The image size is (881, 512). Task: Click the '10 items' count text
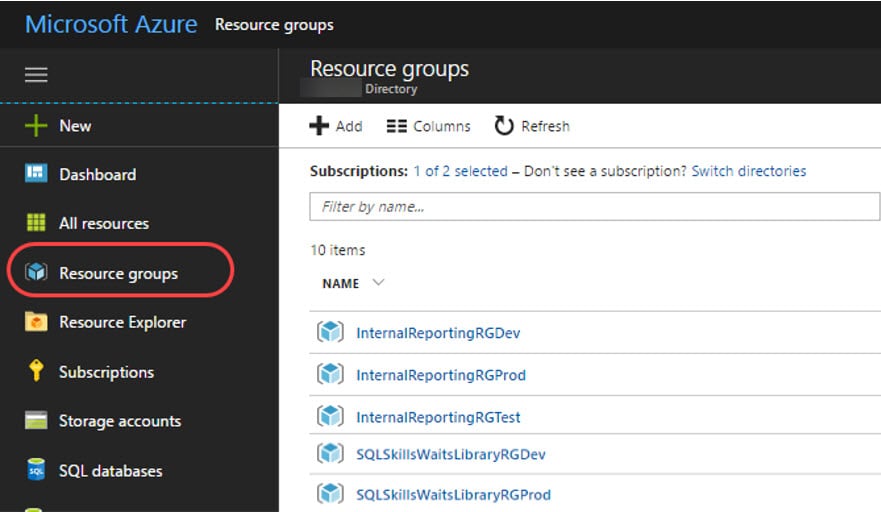338,250
